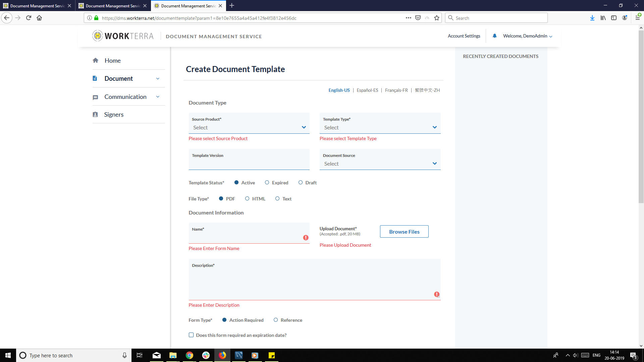Check the expiration date required checkbox
The height and width of the screenshot is (362, 644).
pos(191,335)
